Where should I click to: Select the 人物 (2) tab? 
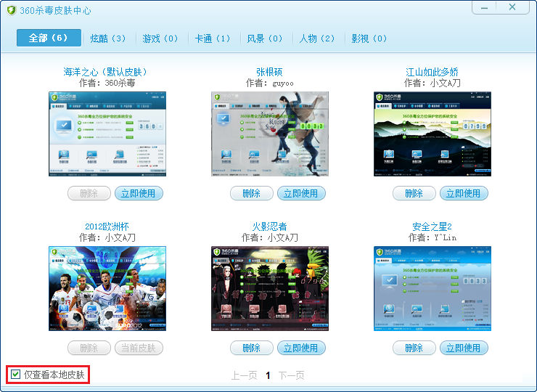pyautogui.click(x=317, y=38)
